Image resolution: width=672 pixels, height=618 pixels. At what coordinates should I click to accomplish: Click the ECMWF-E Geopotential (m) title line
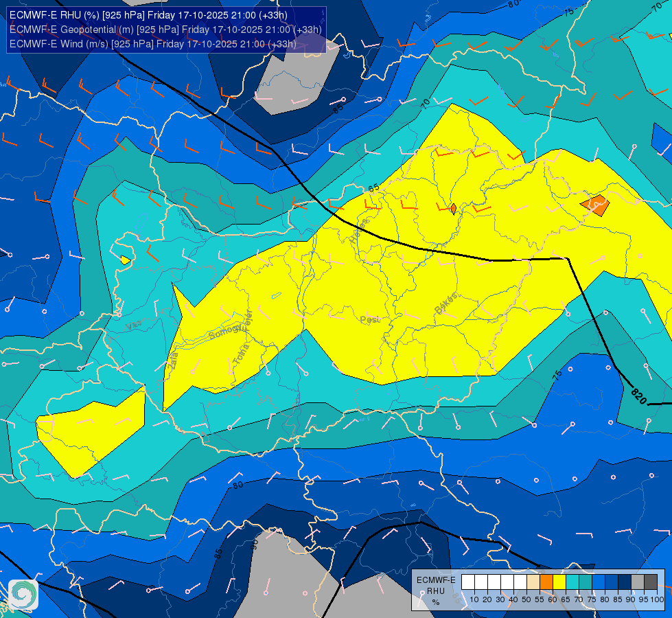click(165, 30)
